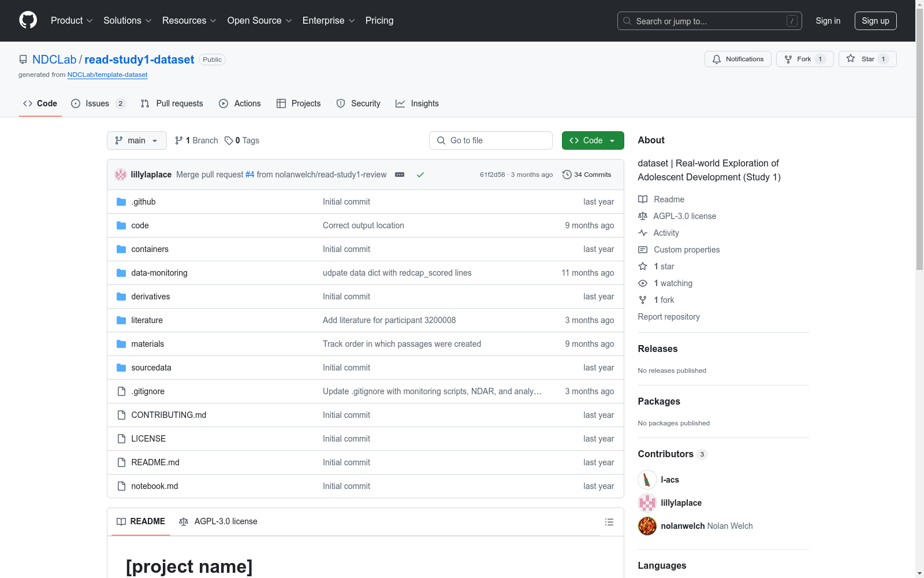Click the Notifications bell button

tap(737, 59)
